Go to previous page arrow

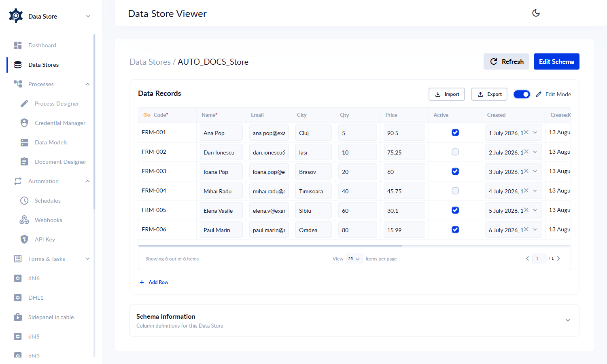point(527,258)
